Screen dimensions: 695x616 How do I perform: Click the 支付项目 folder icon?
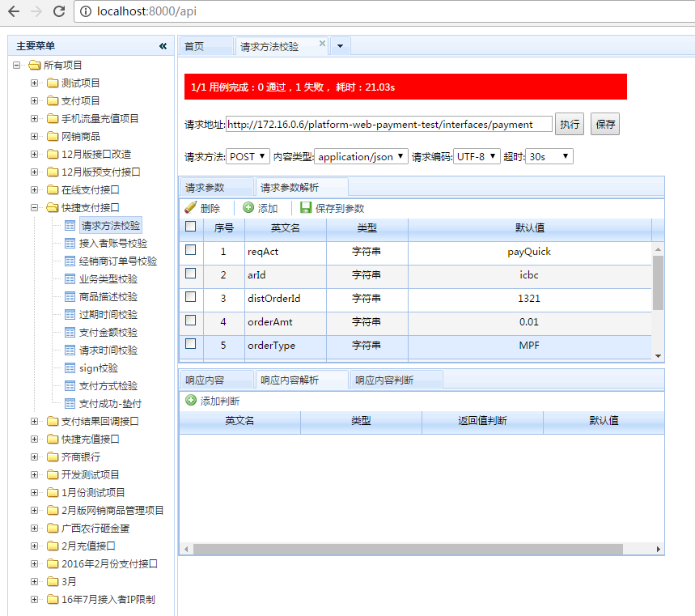coord(53,100)
